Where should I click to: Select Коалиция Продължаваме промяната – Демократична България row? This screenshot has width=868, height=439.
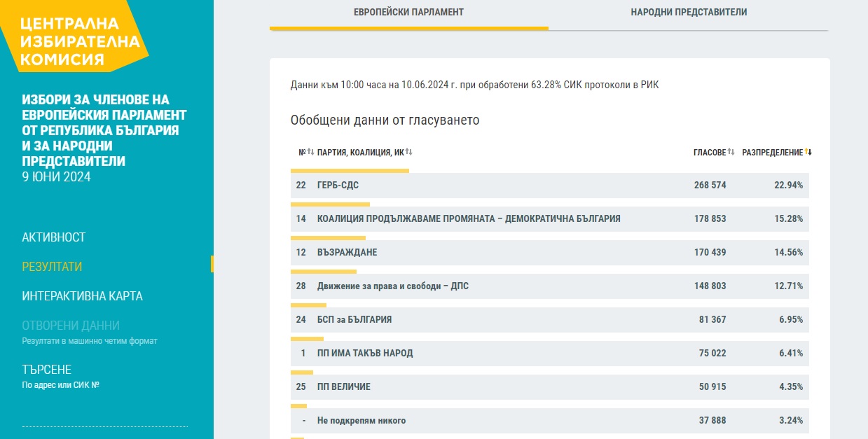click(550, 219)
